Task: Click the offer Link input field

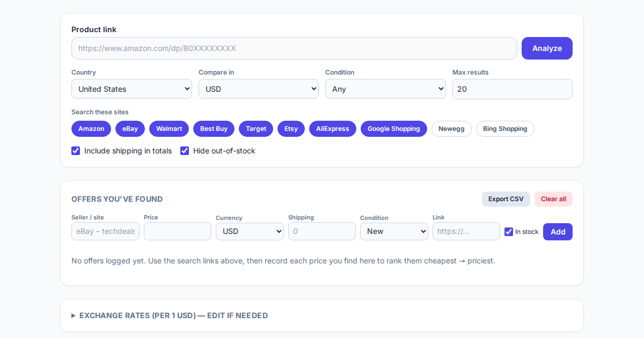Action: click(x=466, y=231)
